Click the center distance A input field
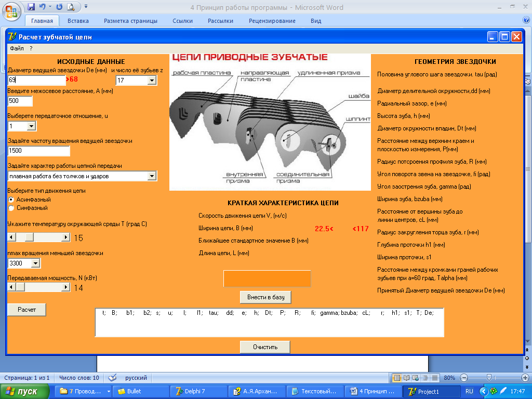This screenshot has width=532, height=399. coord(20,101)
